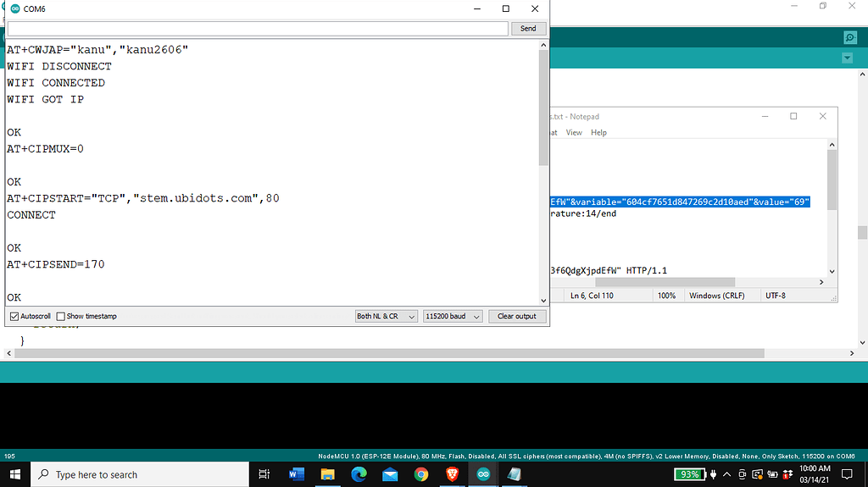
Task: Open the Help menu in Notepad
Action: pos(598,132)
